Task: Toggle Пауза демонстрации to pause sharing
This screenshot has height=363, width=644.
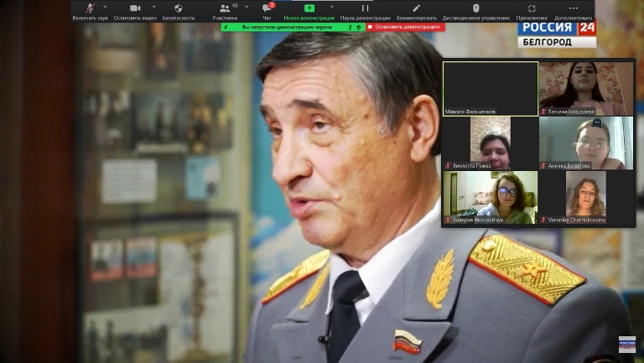Action: [365, 8]
